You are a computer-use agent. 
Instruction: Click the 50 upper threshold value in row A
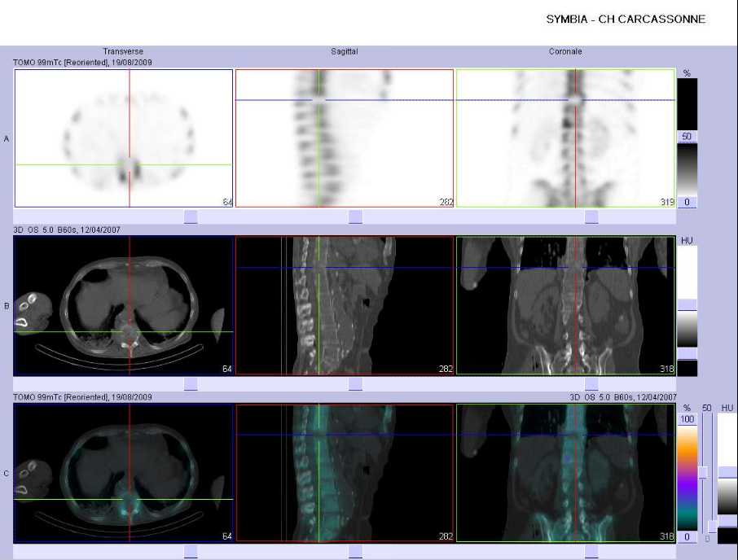687,137
